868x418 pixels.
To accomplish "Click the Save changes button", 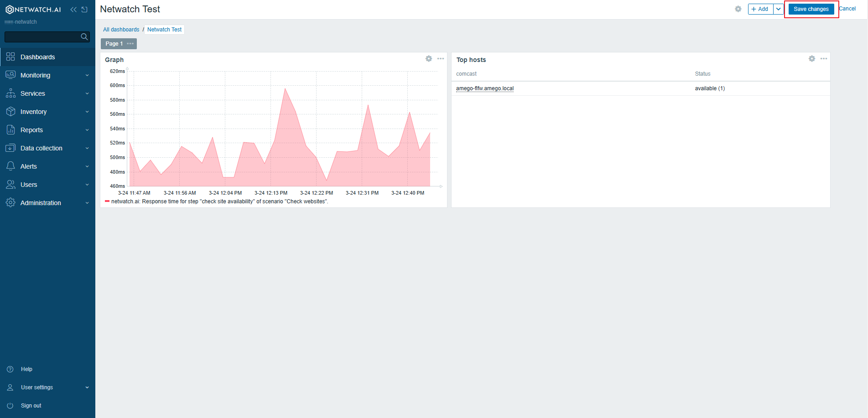I will (811, 9).
